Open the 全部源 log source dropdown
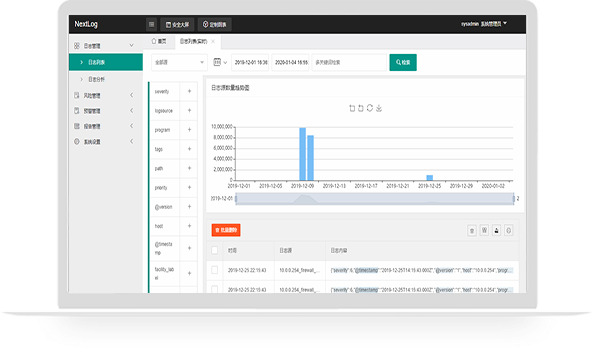593x360 pixels. point(179,62)
